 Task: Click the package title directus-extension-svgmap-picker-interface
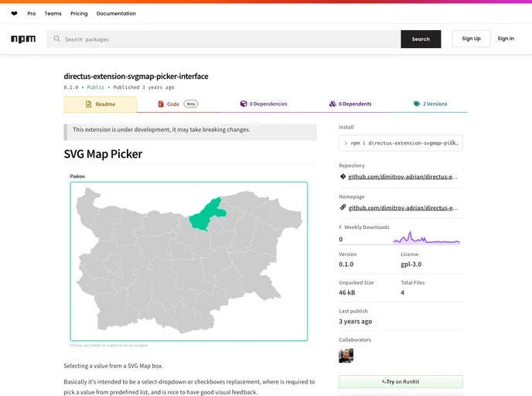pos(136,77)
